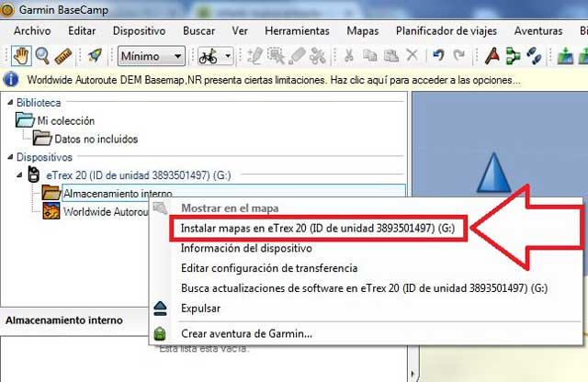Choose Crear aventura de Garmin
The width and height of the screenshot is (588, 382).
pyautogui.click(x=246, y=333)
